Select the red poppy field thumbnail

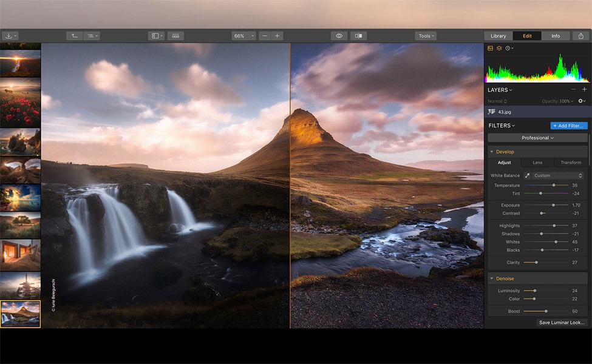click(21, 102)
